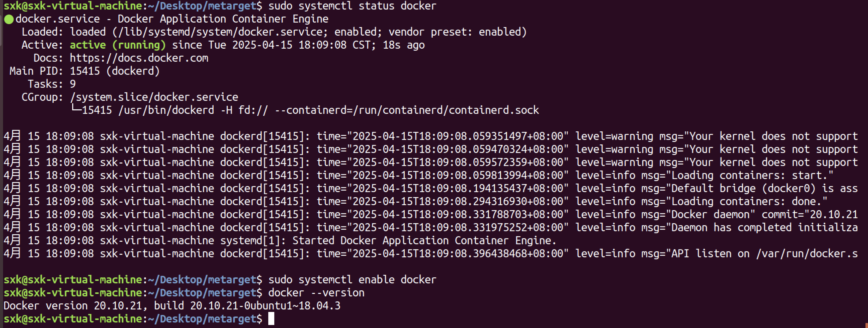Click the "Tasks: 9" line

52,84
